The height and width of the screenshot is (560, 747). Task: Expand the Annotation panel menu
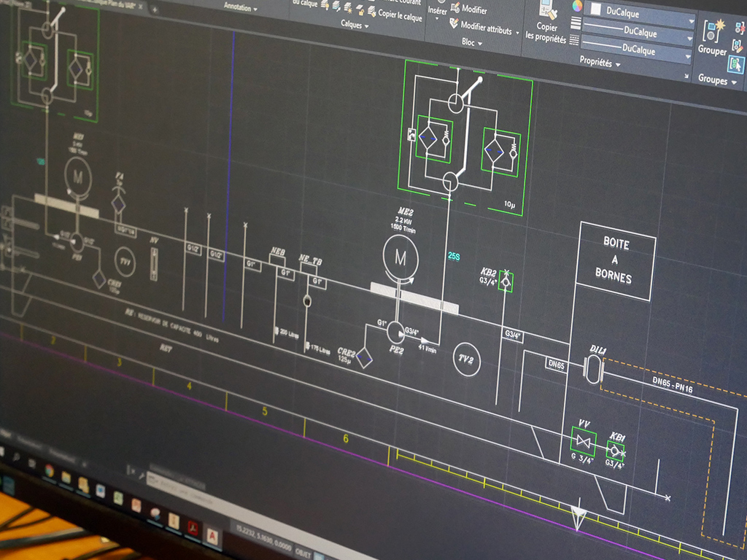click(x=240, y=8)
